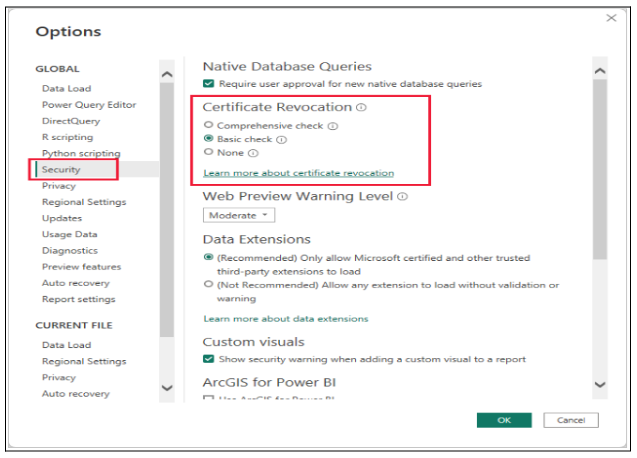Image resolution: width=637 pixels, height=458 pixels.
Task: Click info icon beside None option
Action: pyautogui.click(x=253, y=154)
